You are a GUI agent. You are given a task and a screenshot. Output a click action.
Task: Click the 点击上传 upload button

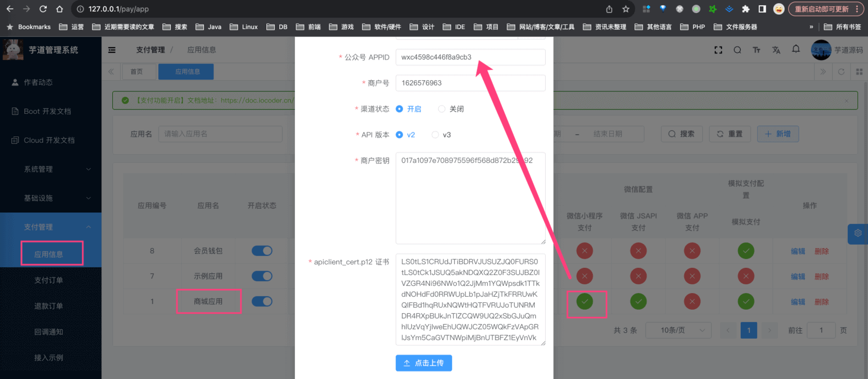[424, 363]
